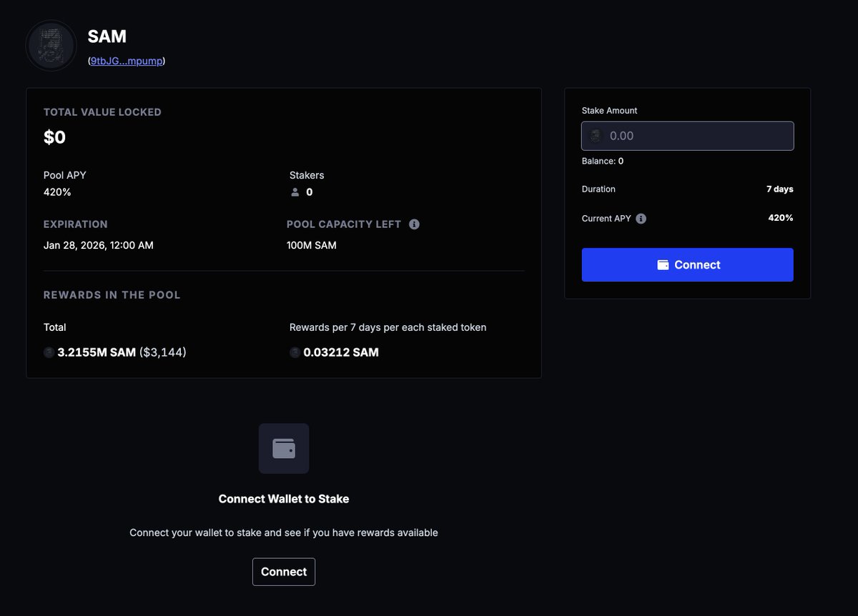The width and height of the screenshot is (858, 616).
Task: Click the 100M SAM capacity value
Action: click(312, 245)
